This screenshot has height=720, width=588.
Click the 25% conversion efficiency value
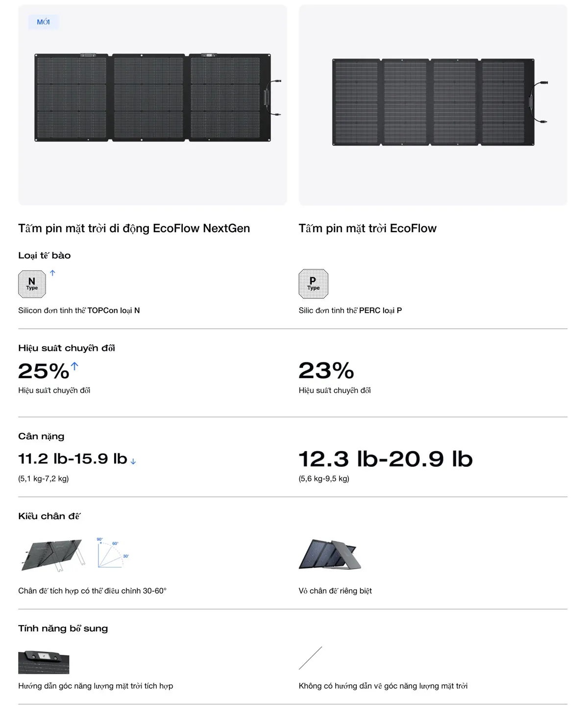[x=43, y=371]
